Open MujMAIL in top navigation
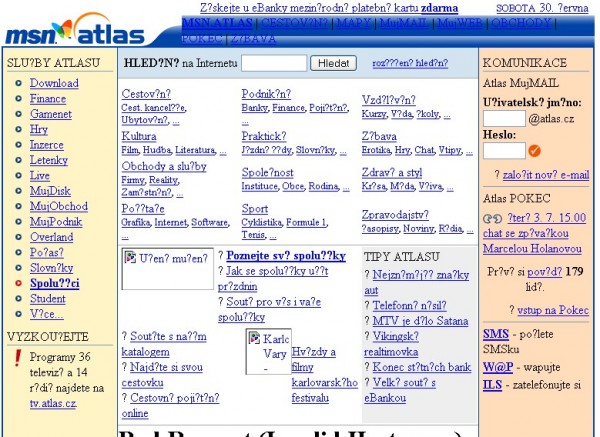 tap(404, 23)
